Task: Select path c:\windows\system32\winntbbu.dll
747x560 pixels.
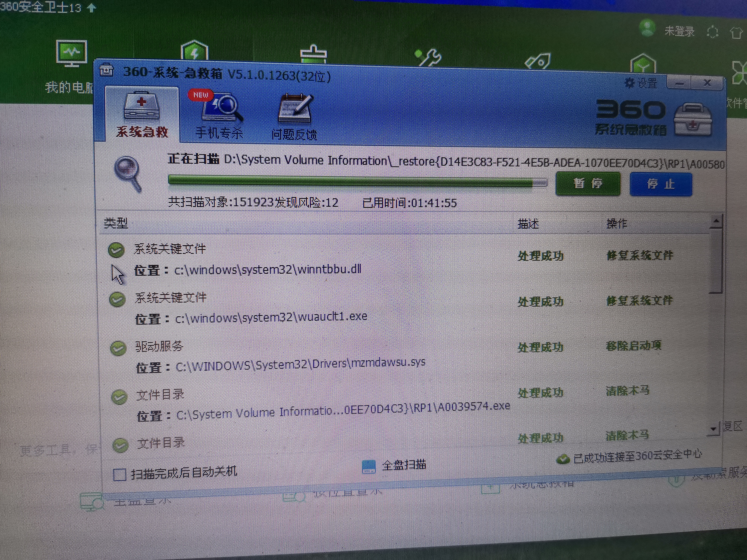Action: pyautogui.click(x=268, y=270)
